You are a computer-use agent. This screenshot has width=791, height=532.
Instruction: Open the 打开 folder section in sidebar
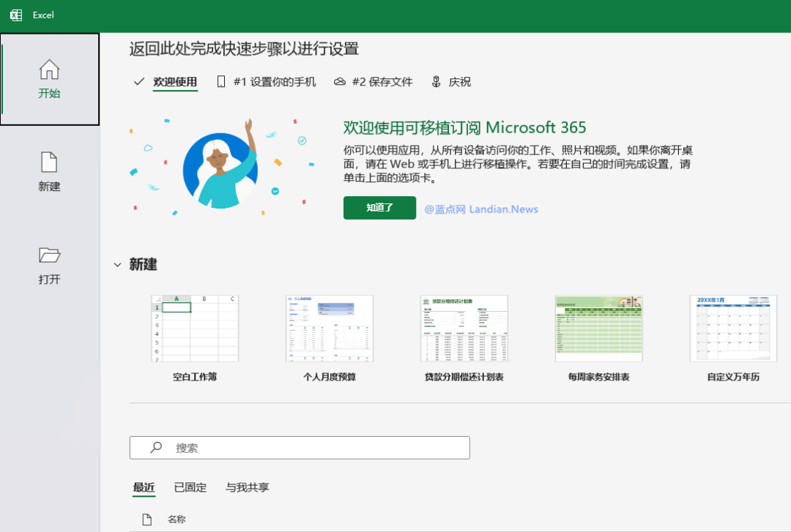[50, 265]
